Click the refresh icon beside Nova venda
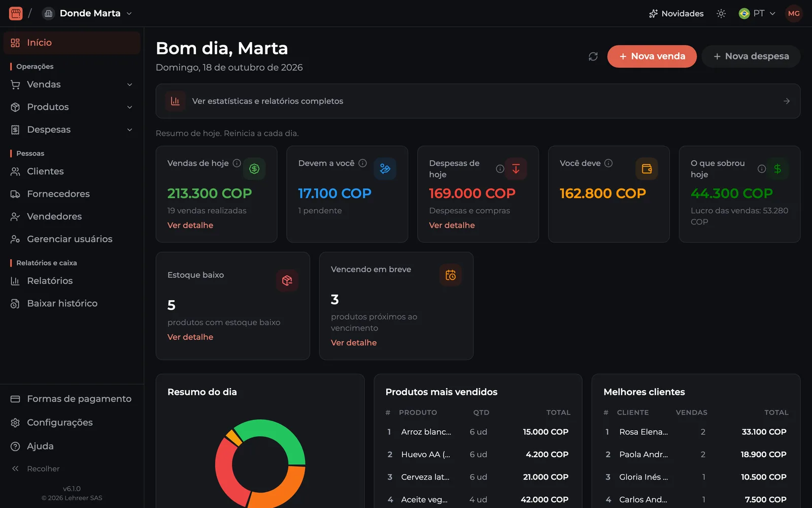Image resolution: width=812 pixels, height=508 pixels. coord(593,56)
